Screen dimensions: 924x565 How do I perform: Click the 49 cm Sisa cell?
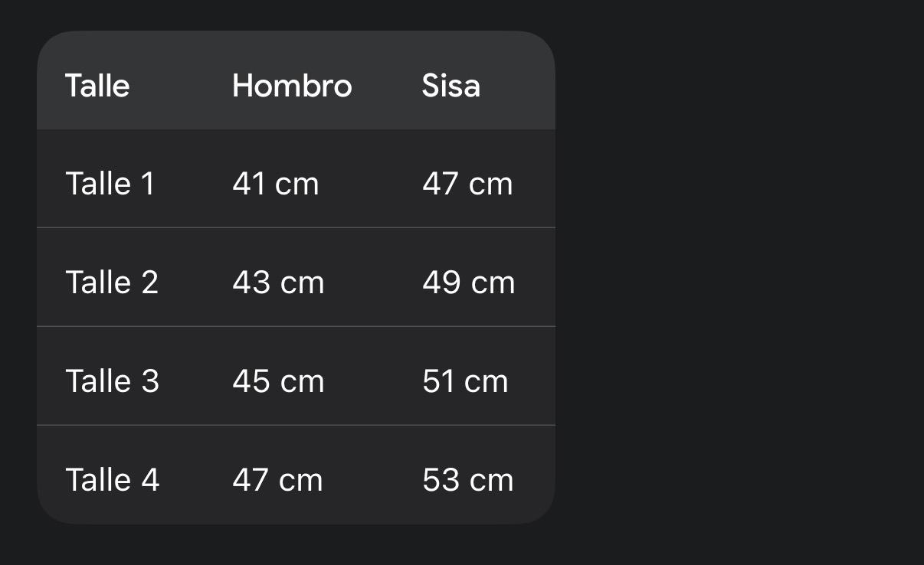[468, 282]
